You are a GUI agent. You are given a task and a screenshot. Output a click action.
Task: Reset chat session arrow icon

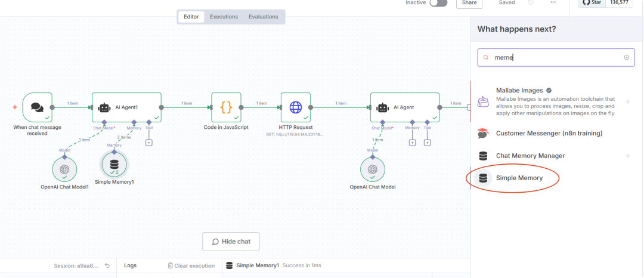point(107,265)
